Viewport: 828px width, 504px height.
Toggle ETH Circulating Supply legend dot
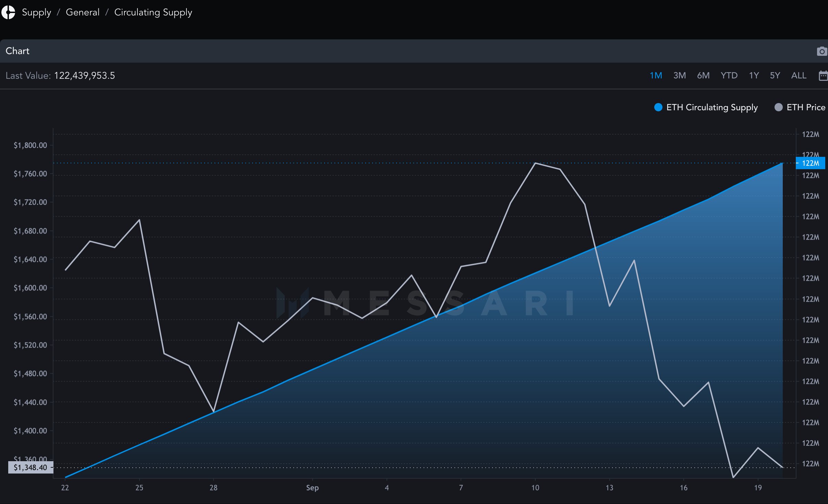[x=658, y=108]
